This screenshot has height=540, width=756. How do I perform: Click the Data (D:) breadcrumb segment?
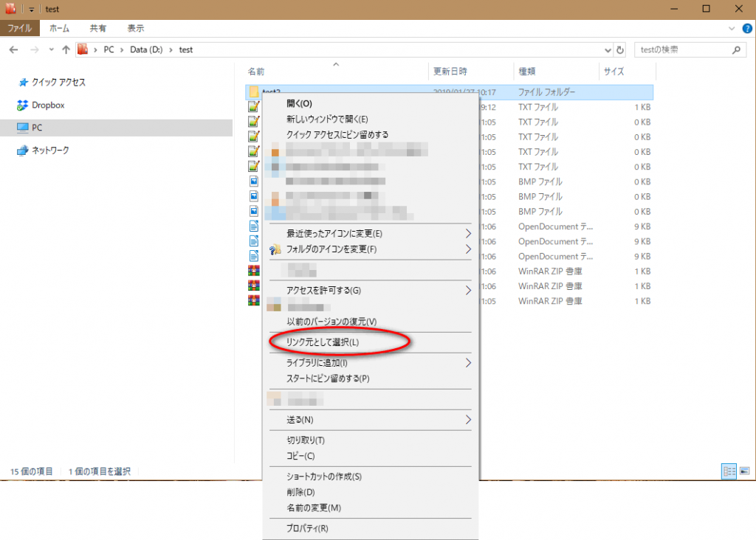[147, 50]
